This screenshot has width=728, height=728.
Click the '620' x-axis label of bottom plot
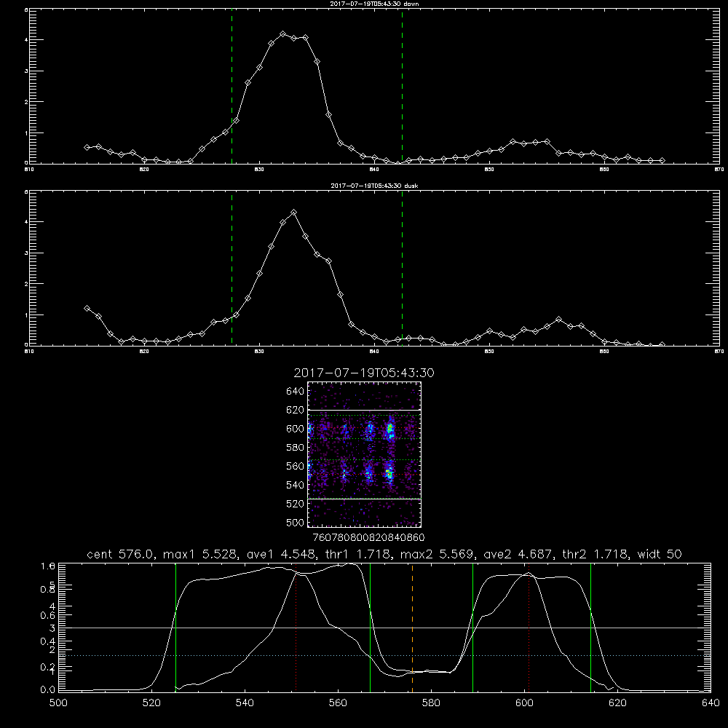point(617,703)
